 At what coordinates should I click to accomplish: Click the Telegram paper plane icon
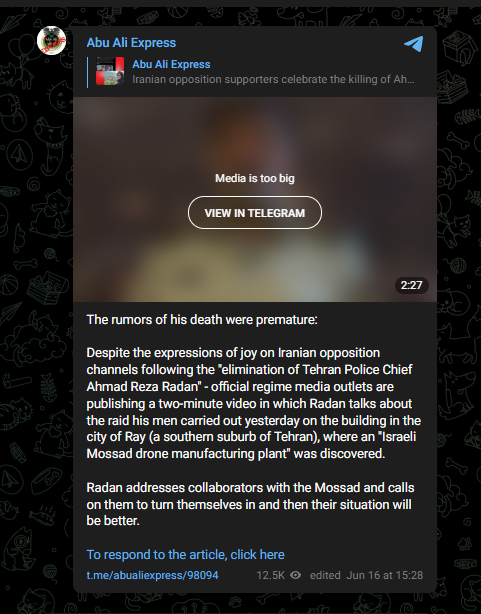pyautogui.click(x=414, y=43)
